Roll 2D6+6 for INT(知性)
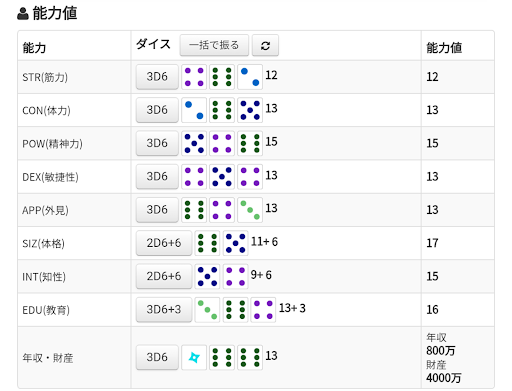 pos(164,276)
